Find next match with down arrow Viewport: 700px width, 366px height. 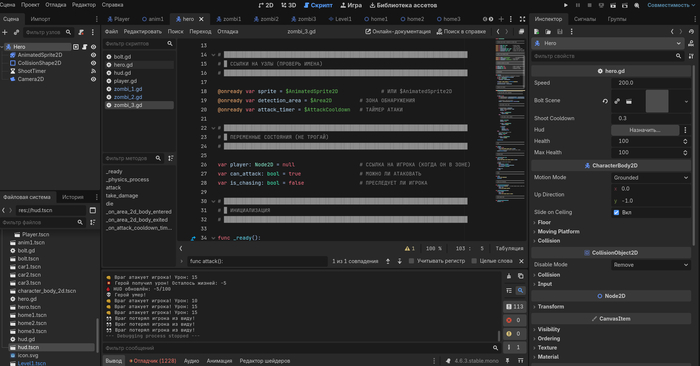point(400,261)
